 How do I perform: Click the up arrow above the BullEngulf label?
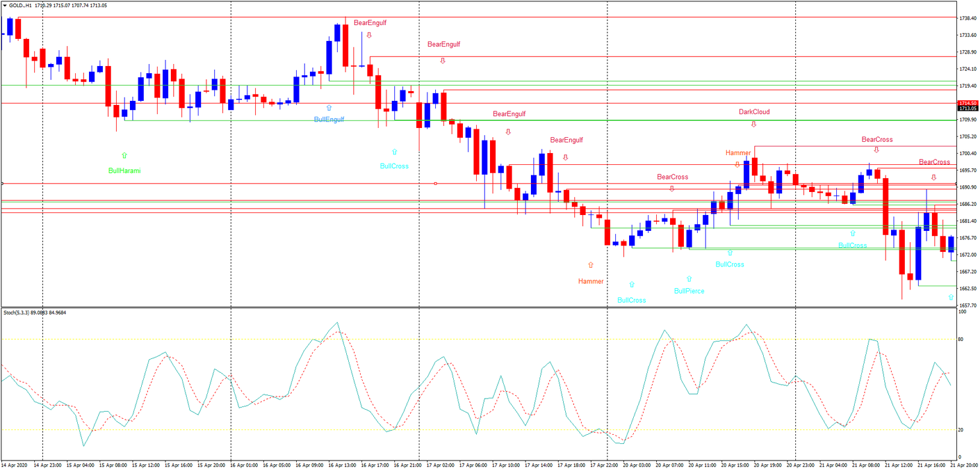tap(328, 108)
